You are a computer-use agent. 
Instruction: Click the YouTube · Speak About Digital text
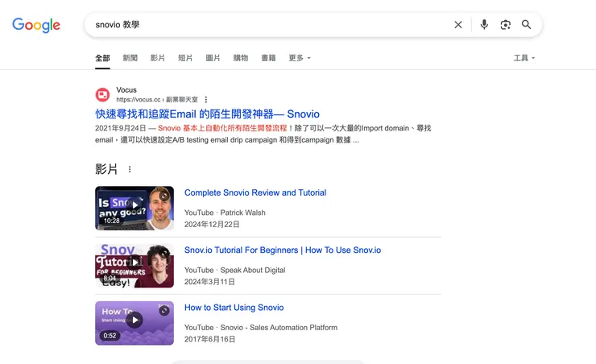[x=235, y=270]
